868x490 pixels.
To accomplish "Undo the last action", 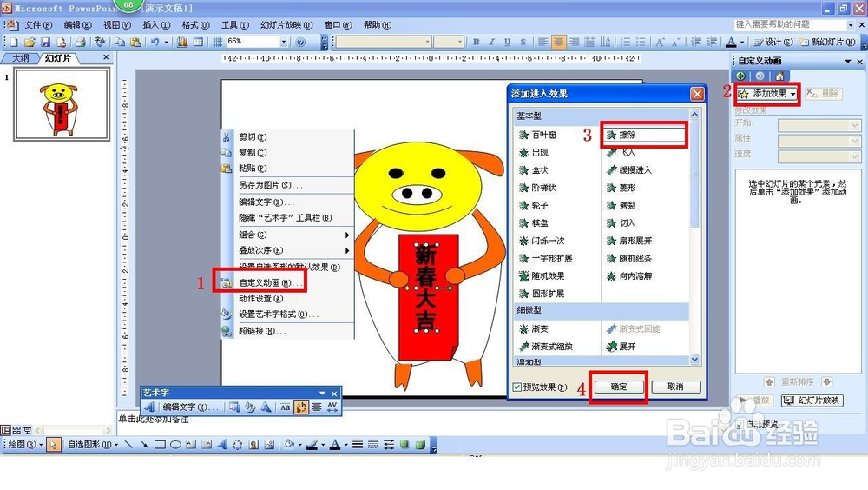I will click(x=155, y=42).
